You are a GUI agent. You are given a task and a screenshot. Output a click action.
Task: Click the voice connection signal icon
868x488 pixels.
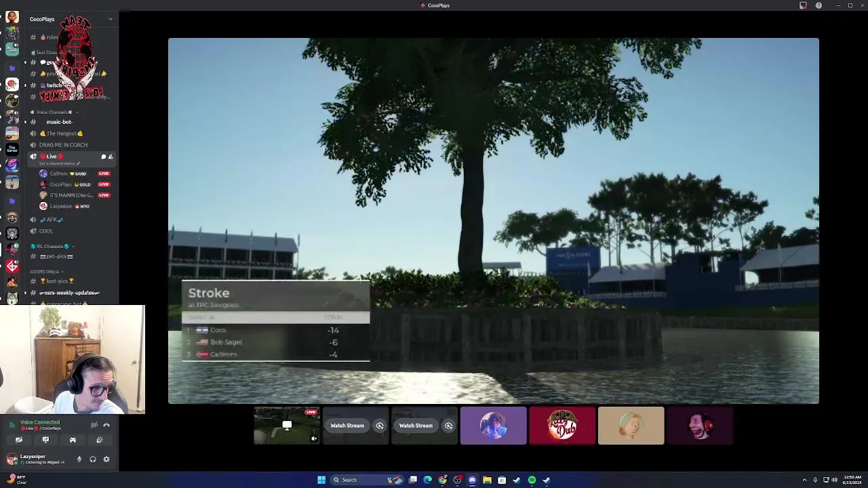[x=12, y=425]
